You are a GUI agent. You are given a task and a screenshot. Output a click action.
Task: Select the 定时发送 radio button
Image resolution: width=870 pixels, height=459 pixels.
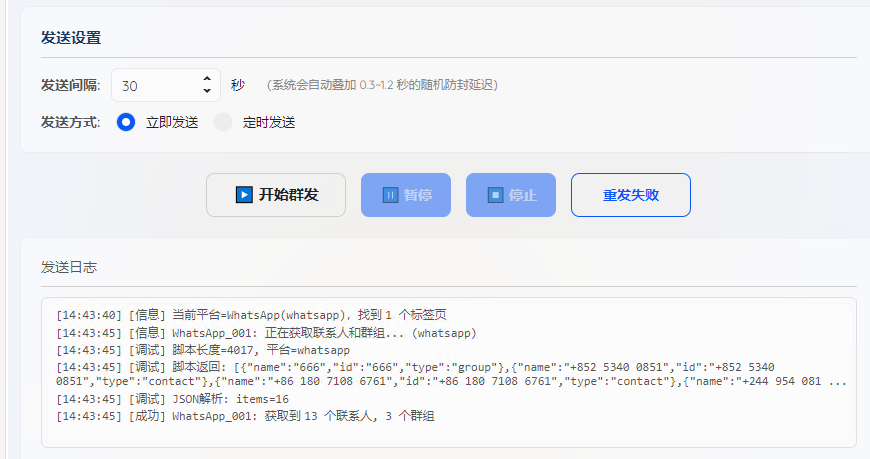(223, 122)
